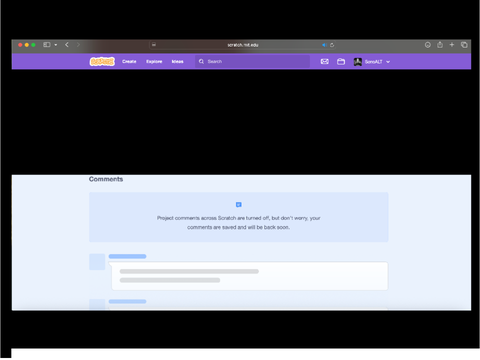Go forward with Safari's forward arrow
Screen dimensions: 480x360
pyautogui.click(x=78, y=45)
